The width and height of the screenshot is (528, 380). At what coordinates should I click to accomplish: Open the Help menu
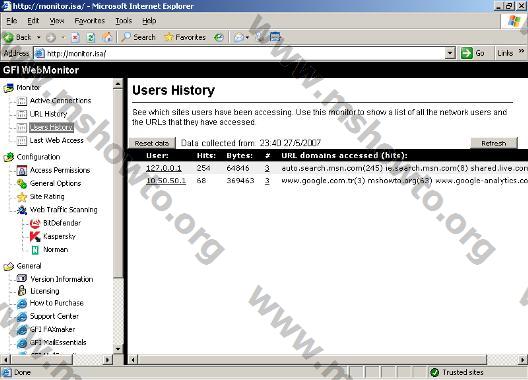click(149, 21)
